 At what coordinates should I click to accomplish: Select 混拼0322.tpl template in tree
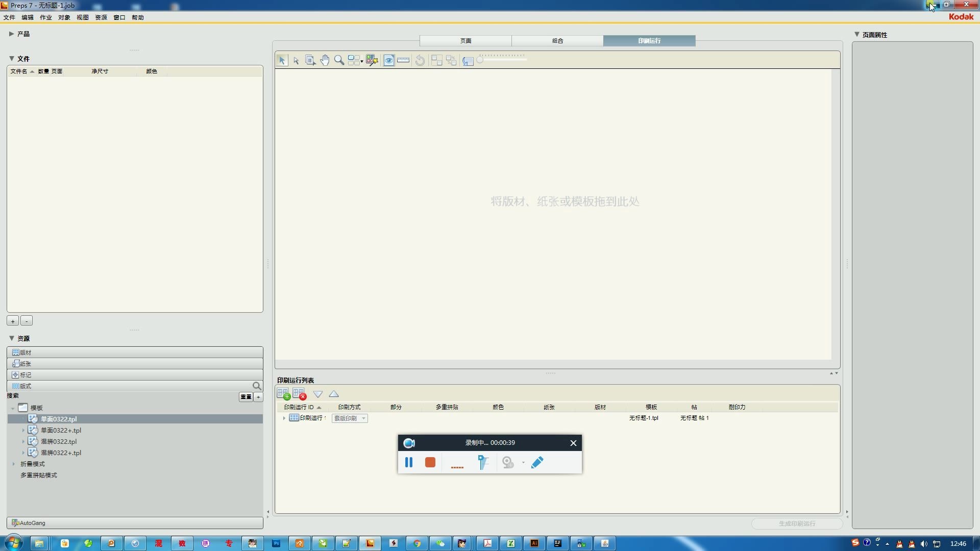59,441
